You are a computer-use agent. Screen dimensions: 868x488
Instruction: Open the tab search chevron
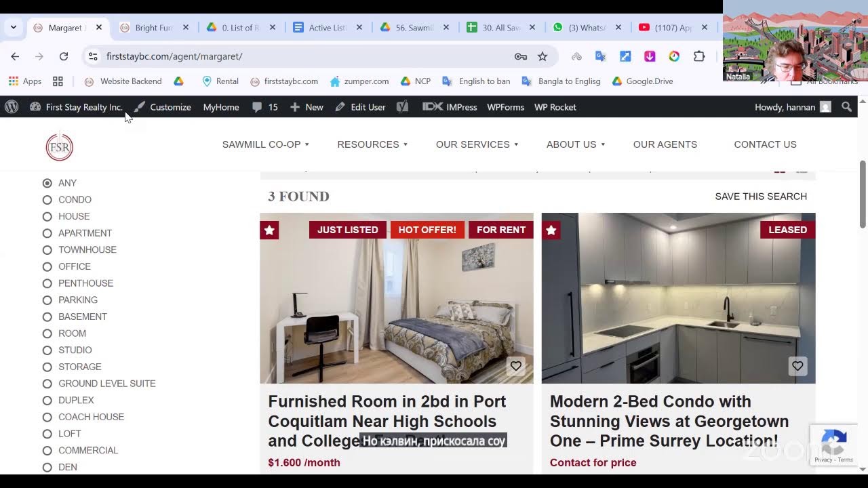coord(13,28)
